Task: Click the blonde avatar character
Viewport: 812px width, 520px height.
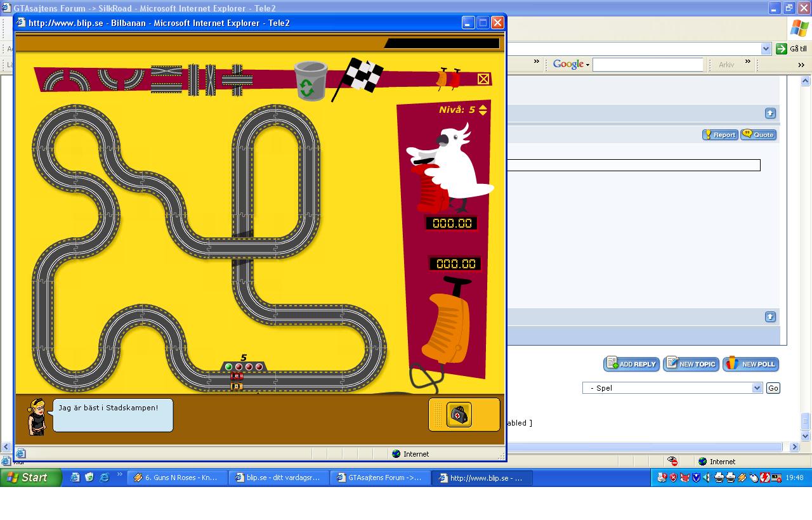Action: pos(37,417)
